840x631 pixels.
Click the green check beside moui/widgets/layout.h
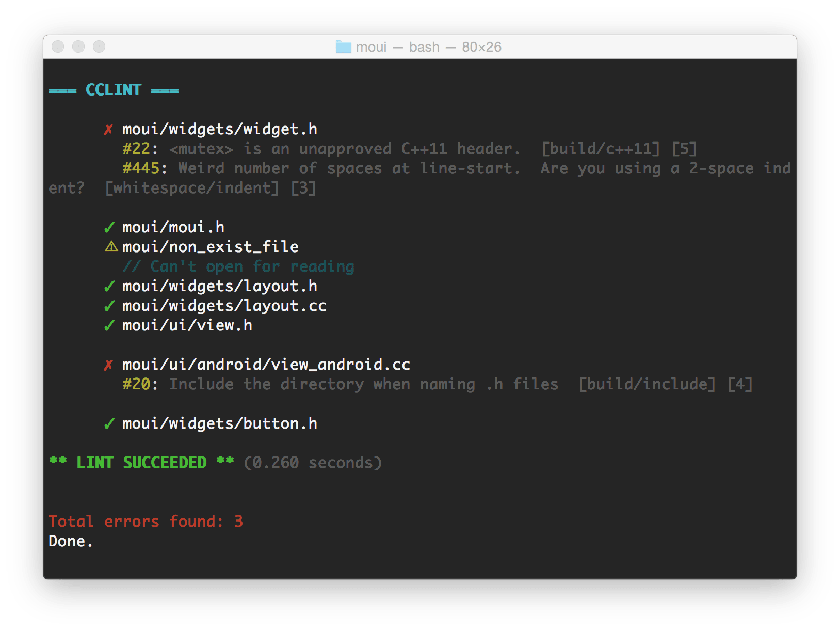[x=109, y=287]
